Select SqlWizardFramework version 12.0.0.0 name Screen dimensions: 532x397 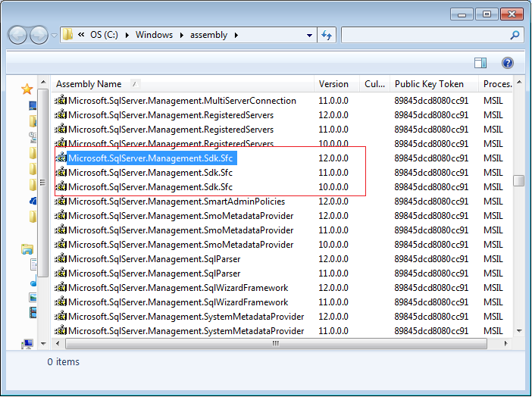pos(178,287)
